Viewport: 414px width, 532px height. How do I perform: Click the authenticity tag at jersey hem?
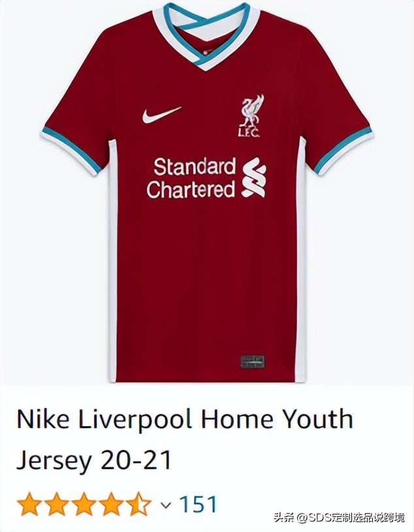click(x=252, y=362)
